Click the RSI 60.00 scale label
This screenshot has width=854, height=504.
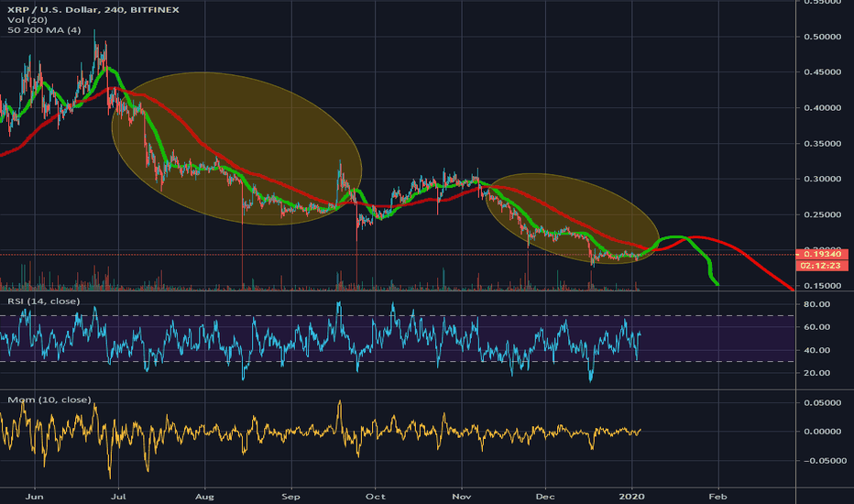[x=817, y=327]
